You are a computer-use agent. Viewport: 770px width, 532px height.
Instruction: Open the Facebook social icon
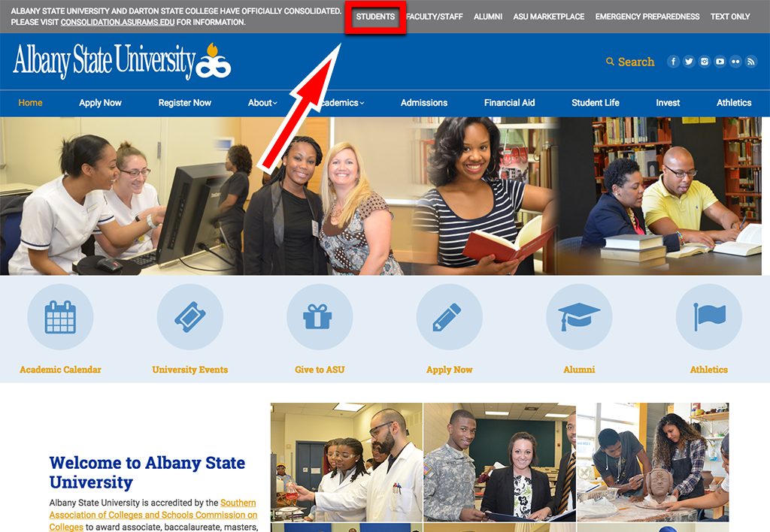pyautogui.click(x=673, y=62)
